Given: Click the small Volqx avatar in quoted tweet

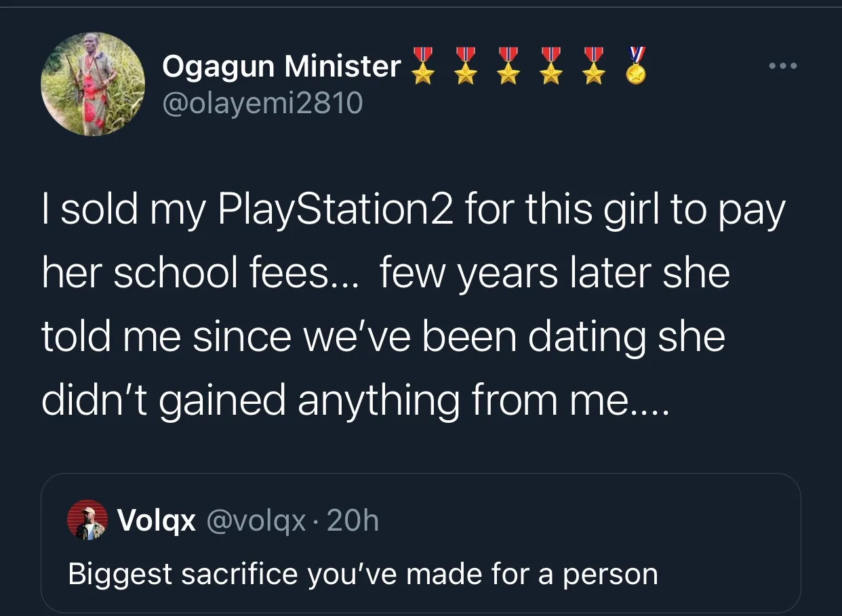Looking at the screenshot, I should (x=87, y=520).
